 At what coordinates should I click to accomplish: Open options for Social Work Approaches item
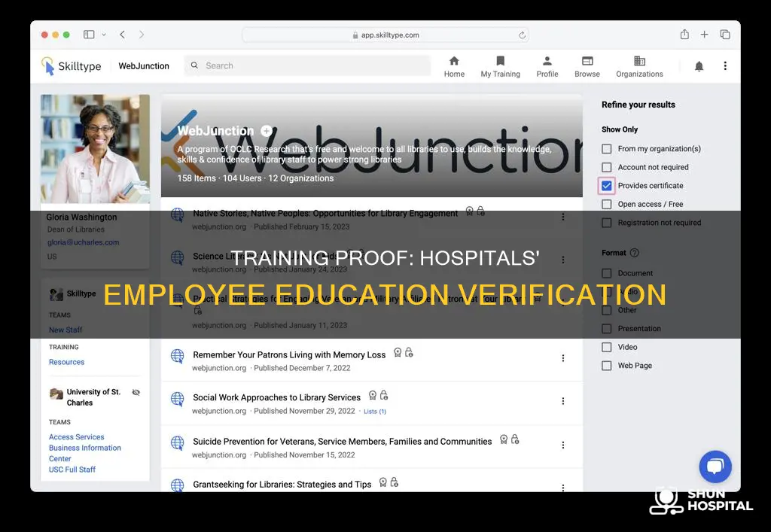(x=563, y=401)
